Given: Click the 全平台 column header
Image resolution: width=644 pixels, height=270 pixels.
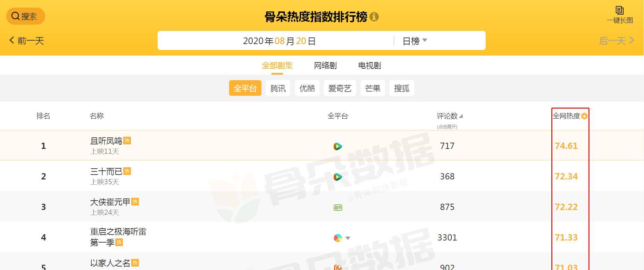Looking at the screenshot, I should (x=338, y=116).
